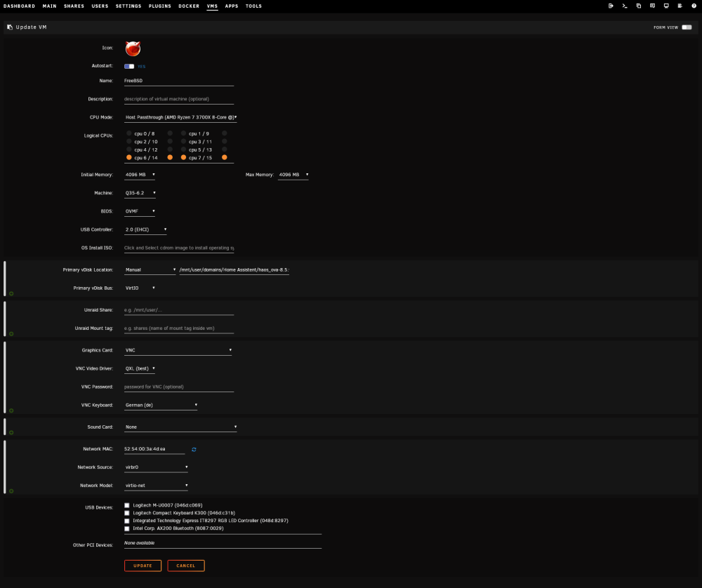
Task: Open the Initial Memory dropdown
Action: 140,175
